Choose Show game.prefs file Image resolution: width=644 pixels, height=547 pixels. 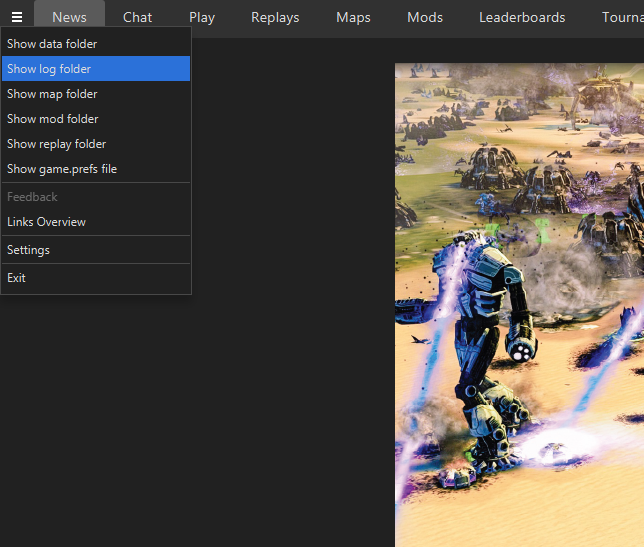click(x=96, y=169)
